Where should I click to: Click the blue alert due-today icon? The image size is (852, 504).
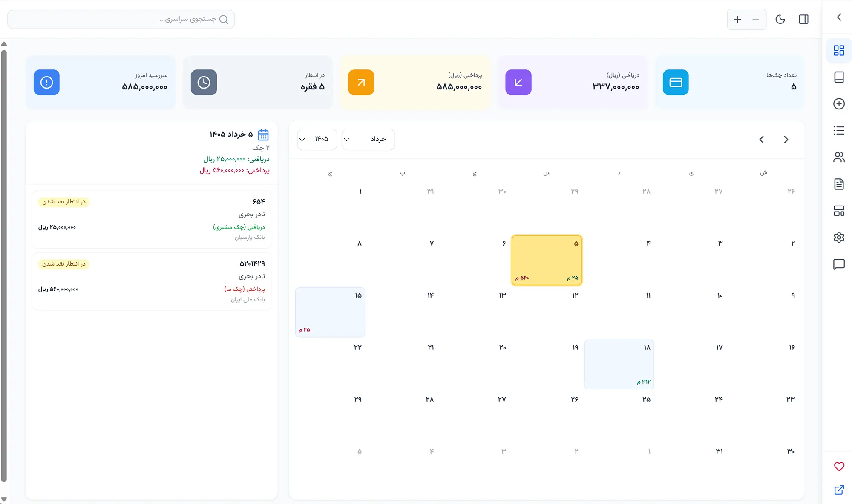(46, 82)
